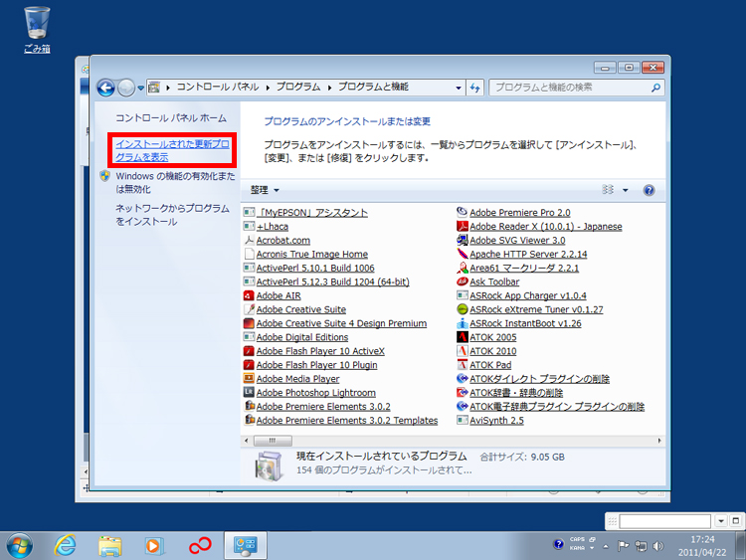Expand the view options dropdown arrow
This screenshot has width=746, height=560.
[626, 190]
